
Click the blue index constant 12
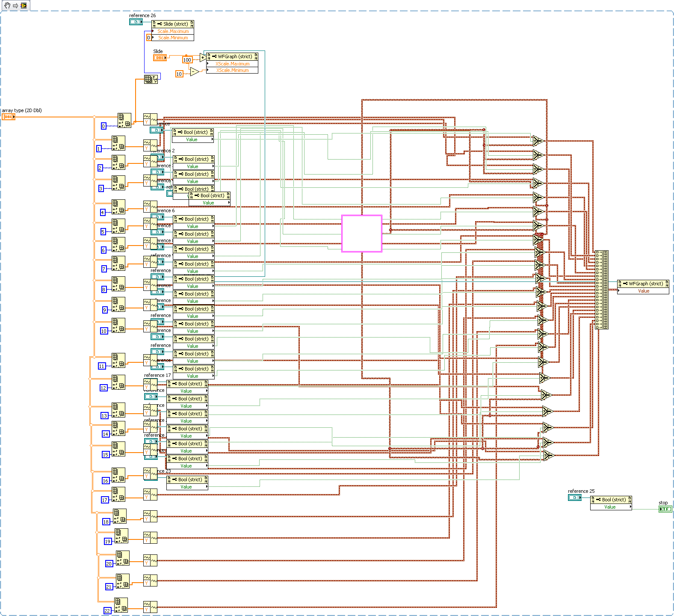pos(103,388)
